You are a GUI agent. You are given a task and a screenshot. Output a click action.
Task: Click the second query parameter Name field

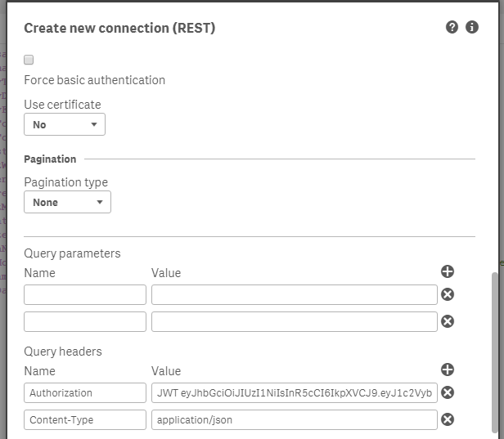pos(85,321)
